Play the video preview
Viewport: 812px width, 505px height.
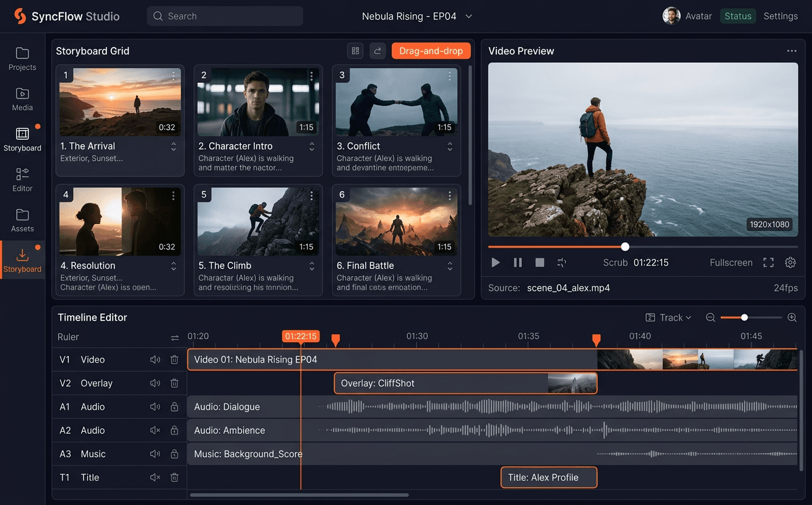(495, 262)
